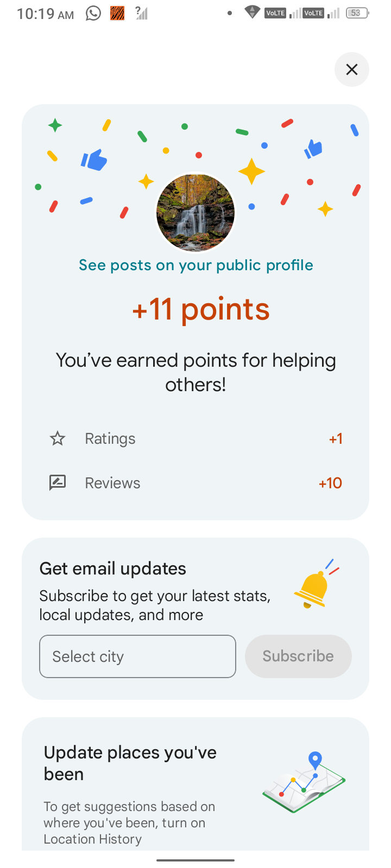Tap the +10 reviews points value
Screen dimensions: 391x868
tap(330, 483)
